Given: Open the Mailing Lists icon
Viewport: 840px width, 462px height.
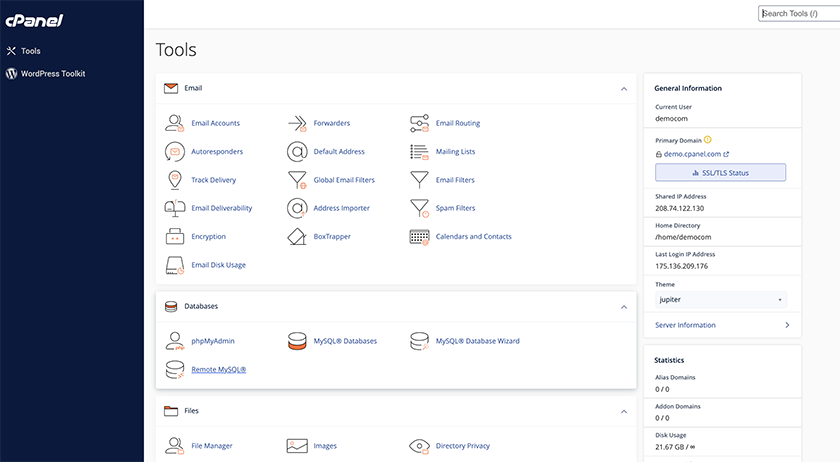Looking at the screenshot, I should tap(419, 152).
